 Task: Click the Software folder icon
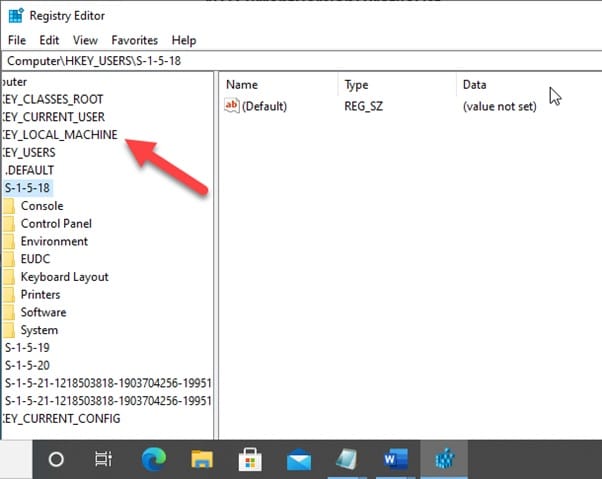[x=9, y=312]
